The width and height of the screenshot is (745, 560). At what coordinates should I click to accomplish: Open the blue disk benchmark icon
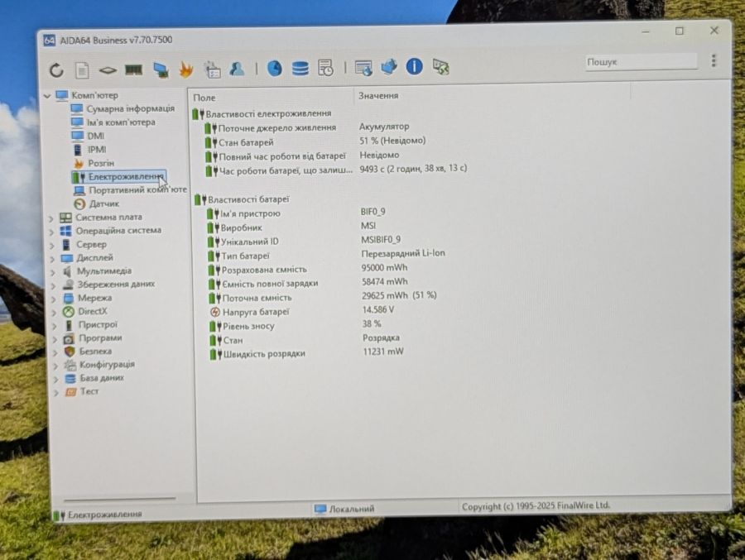[x=274, y=69]
